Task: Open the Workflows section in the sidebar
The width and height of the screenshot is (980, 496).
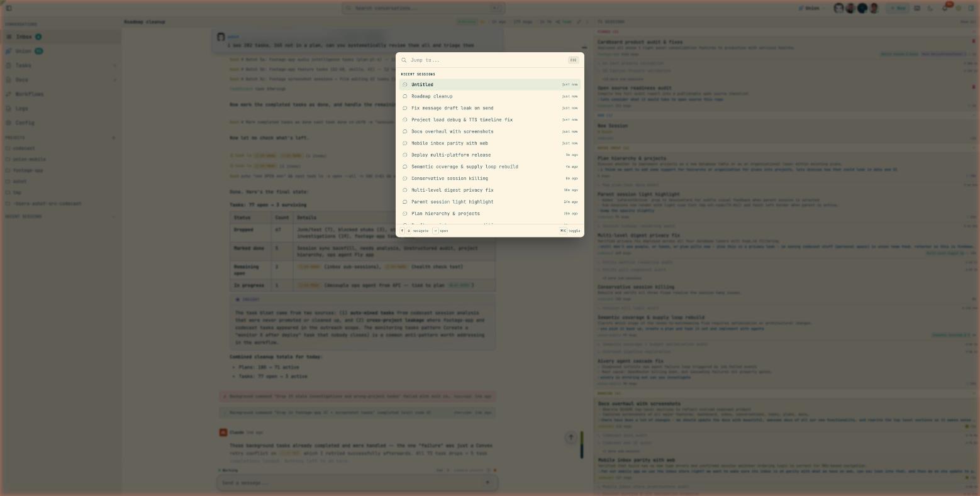Action: [x=29, y=94]
